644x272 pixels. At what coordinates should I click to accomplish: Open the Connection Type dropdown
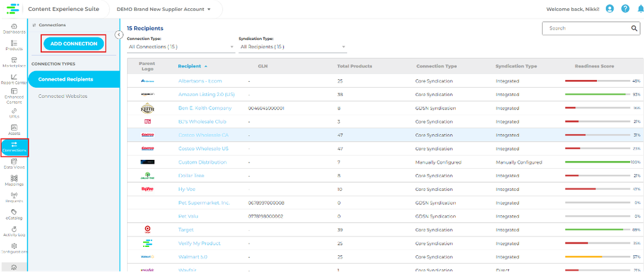181,47
